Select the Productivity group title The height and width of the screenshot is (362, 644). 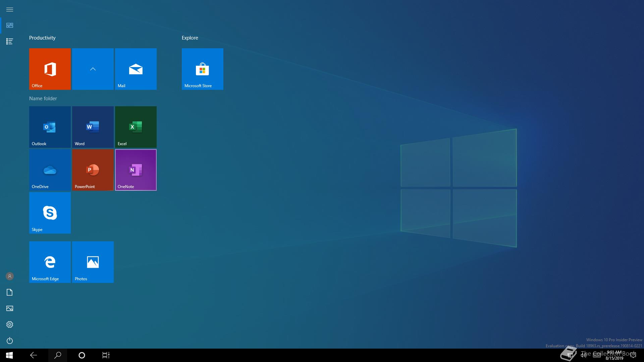pos(42,38)
